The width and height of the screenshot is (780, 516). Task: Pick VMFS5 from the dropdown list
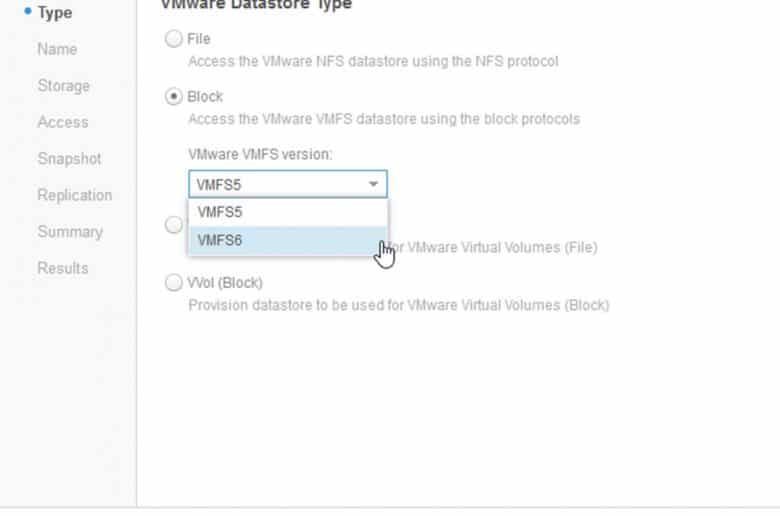coord(288,212)
